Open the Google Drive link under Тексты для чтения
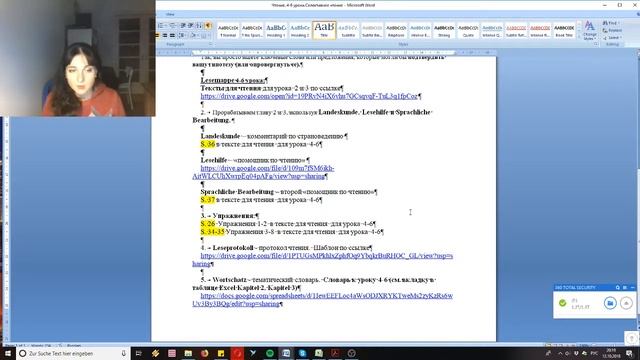The width and height of the screenshot is (640, 360). [x=309, y=96]
